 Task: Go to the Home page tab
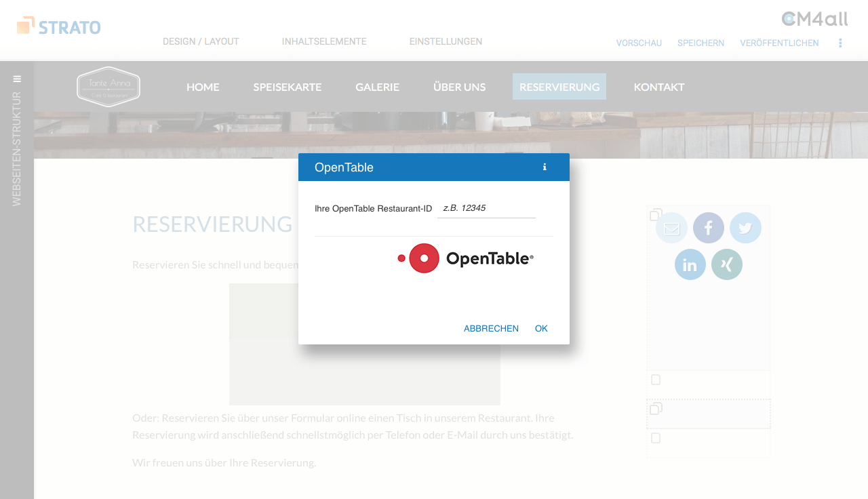click(203, 87)
